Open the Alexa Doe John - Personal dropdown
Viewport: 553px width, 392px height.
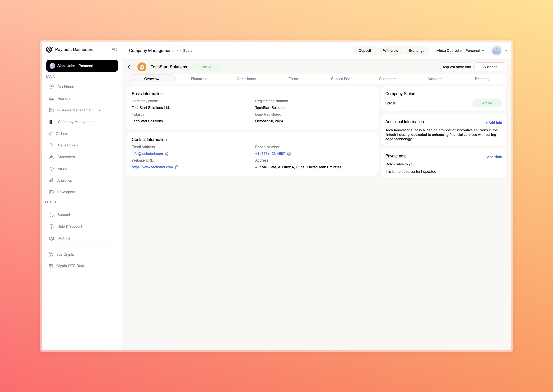460,51
